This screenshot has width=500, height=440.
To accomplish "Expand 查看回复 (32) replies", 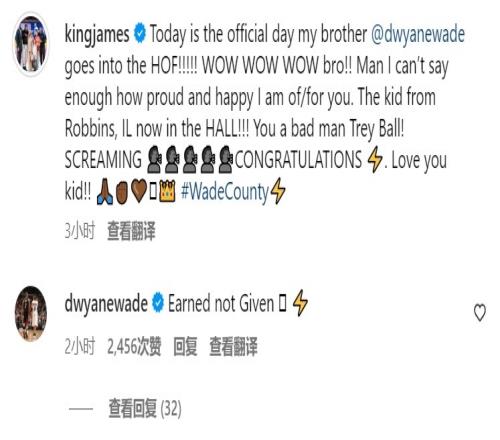I will click(x=145, y=409).
